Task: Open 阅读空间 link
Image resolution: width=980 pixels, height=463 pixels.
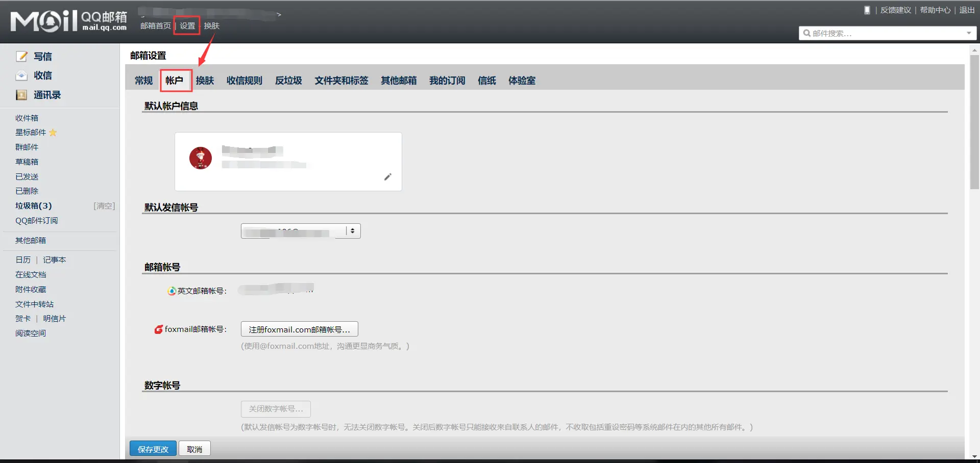Action: [31, 333]
